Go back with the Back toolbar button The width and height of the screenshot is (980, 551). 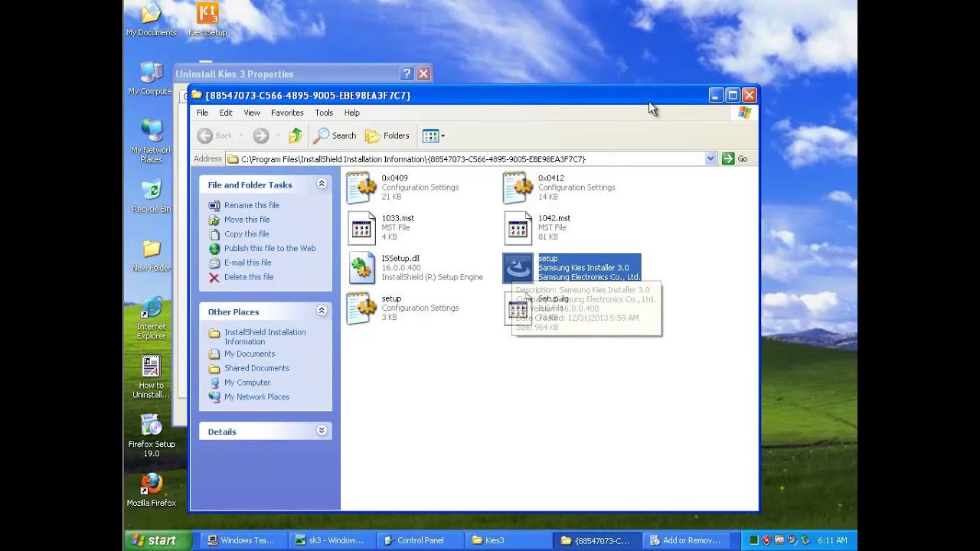pyautogui.click(x=214, y=135)
